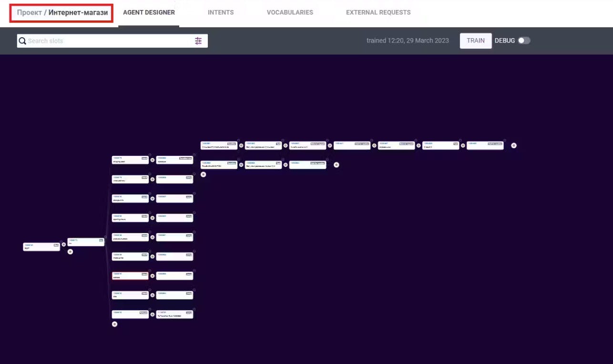This screenshot has width=613, height=364.
Task: Click the plus circle below the intents column
Action: tap(114, 324)
